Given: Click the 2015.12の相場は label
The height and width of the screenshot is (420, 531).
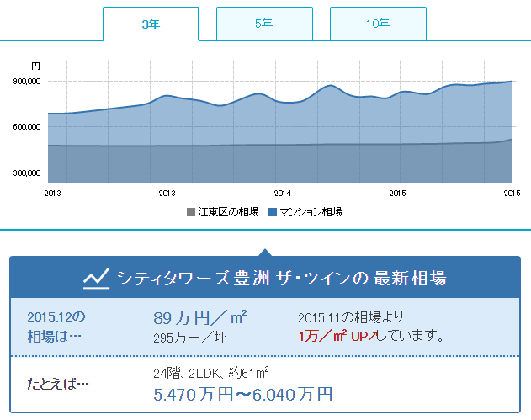Looking at the screenshot, I should (x=56, y=327).
